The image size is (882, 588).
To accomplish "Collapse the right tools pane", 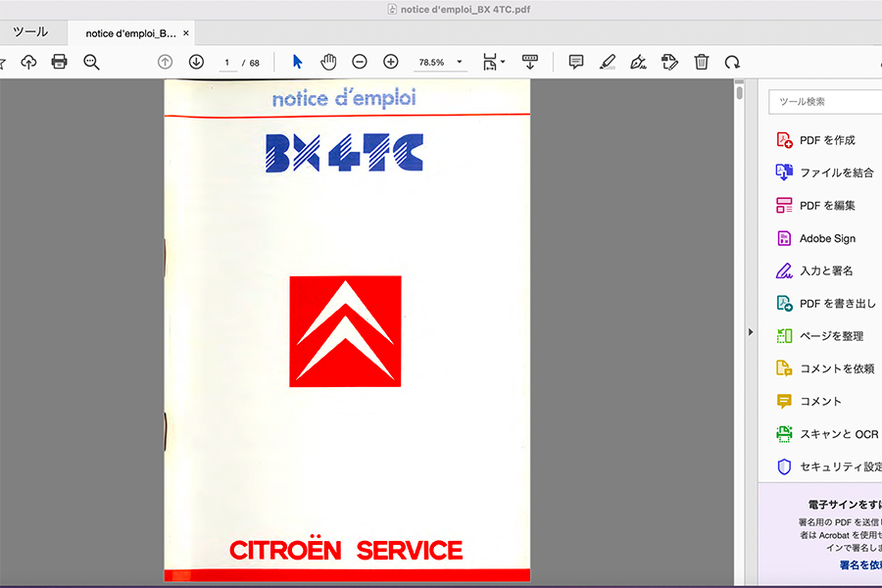I will (751, 332).
